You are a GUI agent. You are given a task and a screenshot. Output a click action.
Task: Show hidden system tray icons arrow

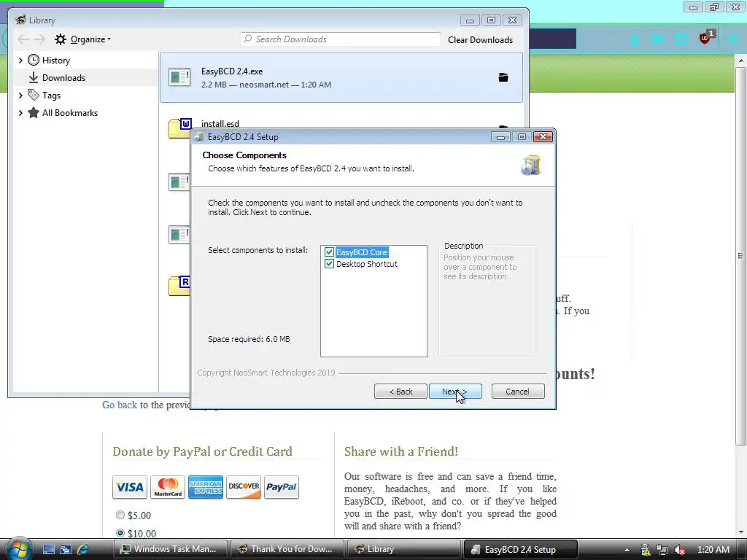627,550
